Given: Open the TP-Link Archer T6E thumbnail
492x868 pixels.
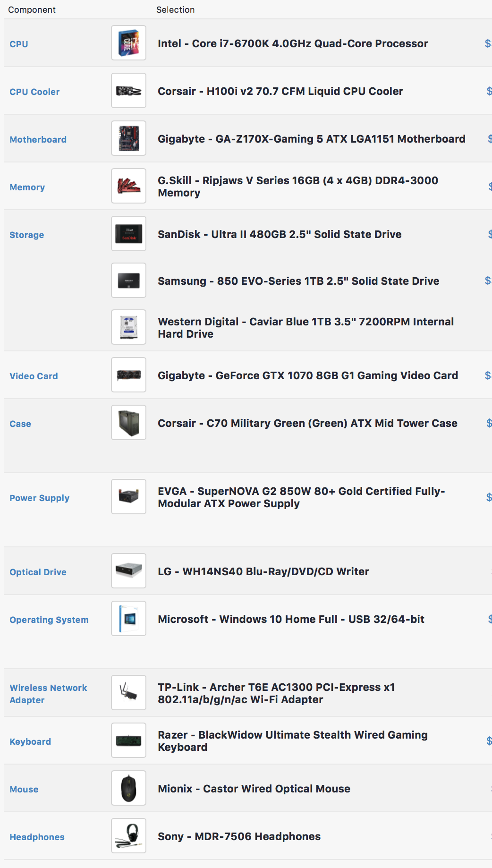Looking at the screenshot, I should pos(128,693).
